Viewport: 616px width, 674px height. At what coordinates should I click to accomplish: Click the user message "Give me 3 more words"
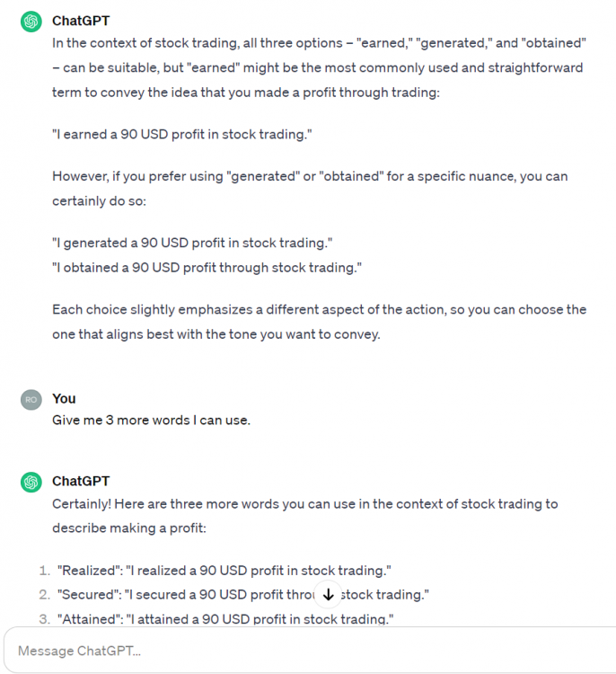tap(151, 420)
